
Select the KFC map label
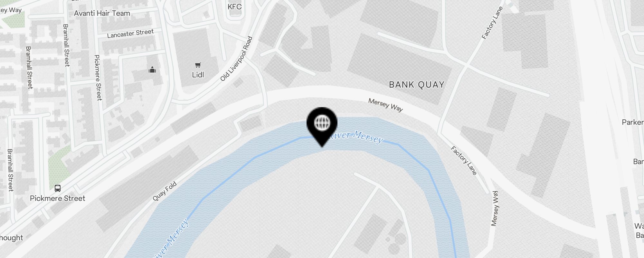[x=234, y=7]
